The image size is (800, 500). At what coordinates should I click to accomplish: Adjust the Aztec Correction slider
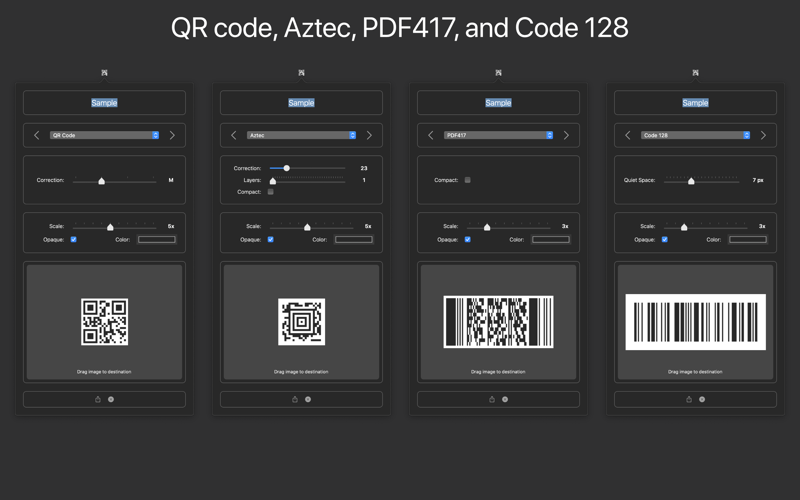(x=307, y=168)
